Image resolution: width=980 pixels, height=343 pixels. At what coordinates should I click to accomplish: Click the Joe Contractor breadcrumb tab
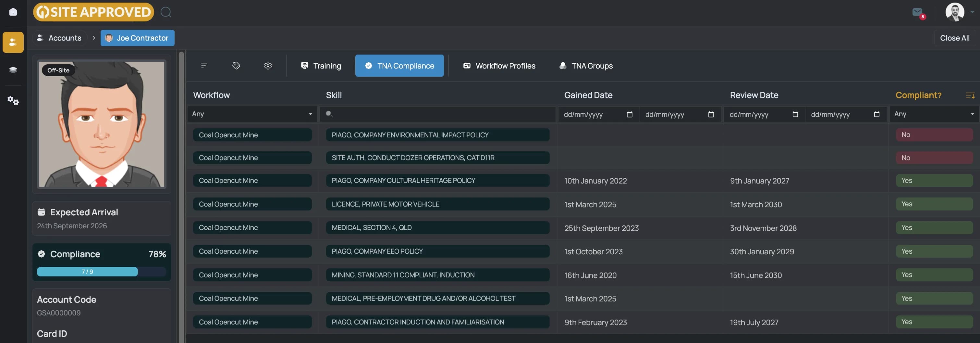(x=137, y=38)
